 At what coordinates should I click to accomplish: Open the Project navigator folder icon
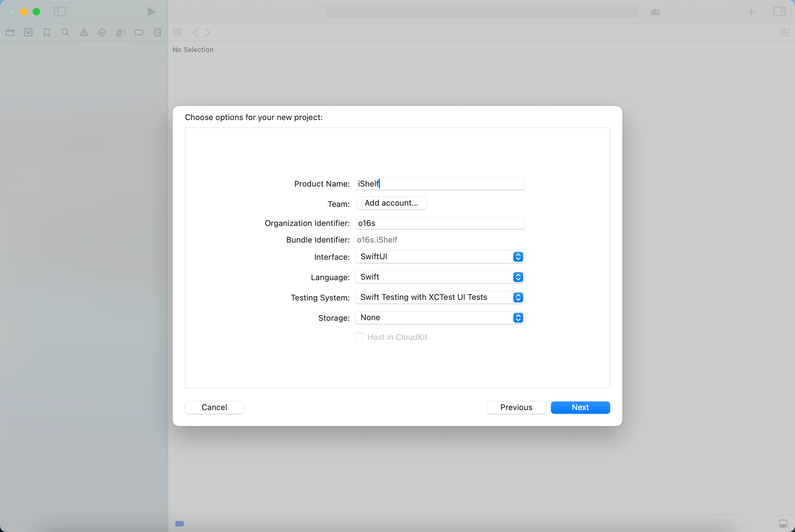click(x=10, y=33)
